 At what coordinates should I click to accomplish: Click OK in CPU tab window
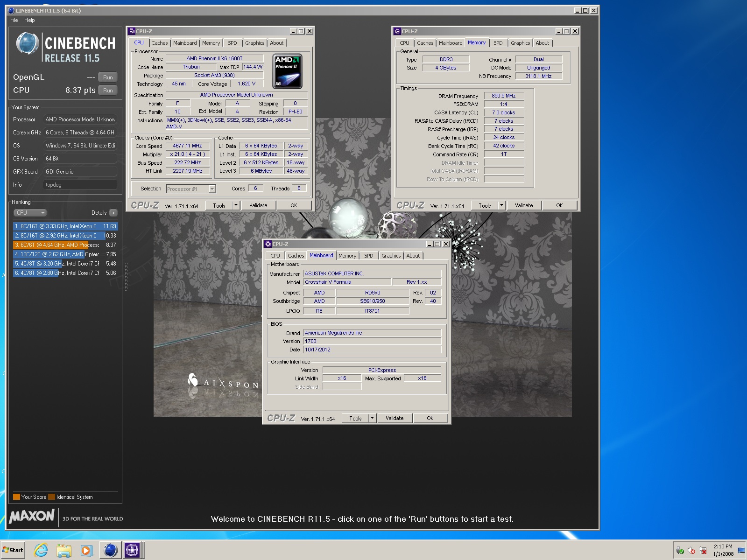pos(294,205)
